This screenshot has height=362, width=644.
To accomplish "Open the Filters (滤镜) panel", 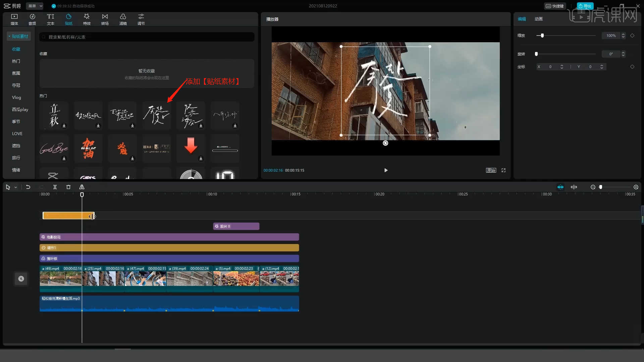I will pos(123,19).
